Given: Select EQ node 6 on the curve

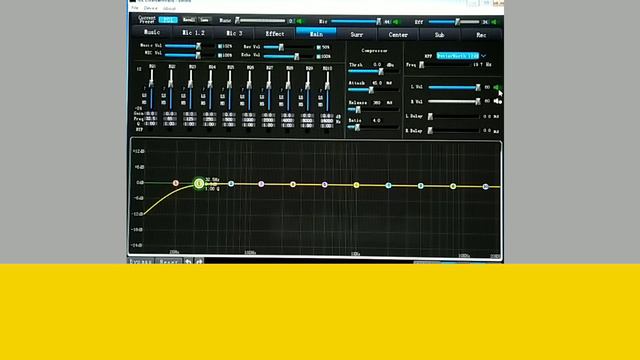Looking at the screenshot, I should 356,185.
